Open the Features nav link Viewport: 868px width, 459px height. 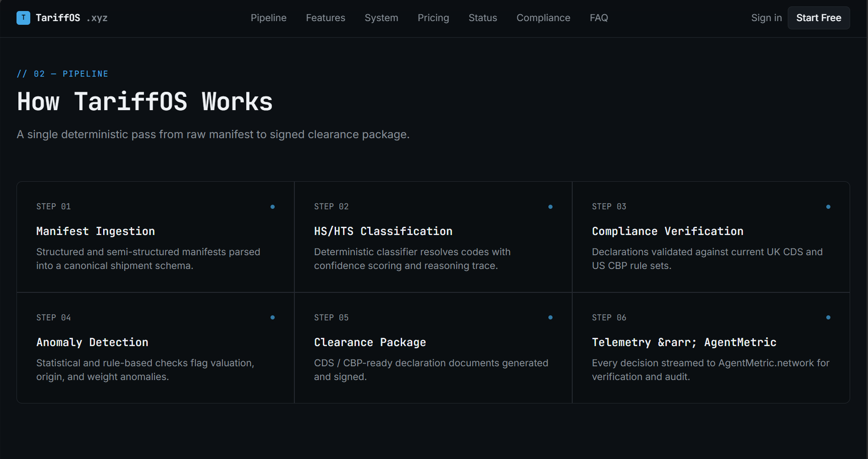[326, 18]
